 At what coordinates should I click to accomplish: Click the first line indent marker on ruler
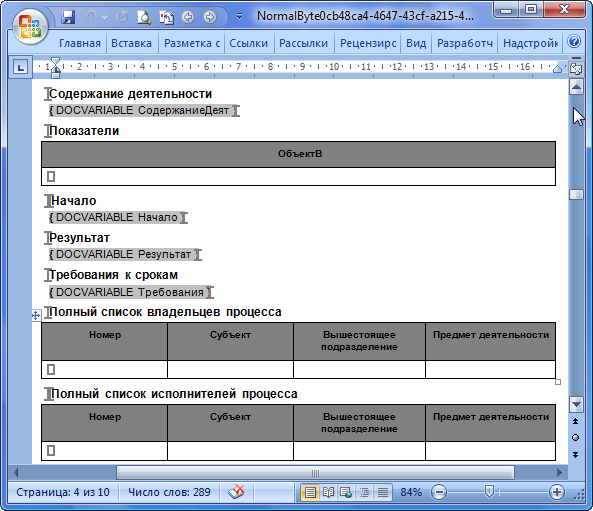pos(56,62)
